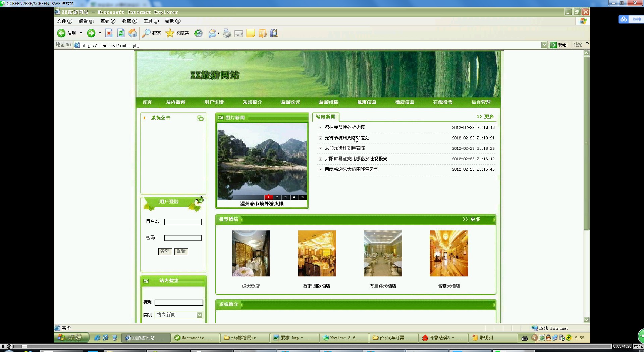
Task: Click the Stop loading red X icon
Action: pyautogui.click(x=109, y=33)
